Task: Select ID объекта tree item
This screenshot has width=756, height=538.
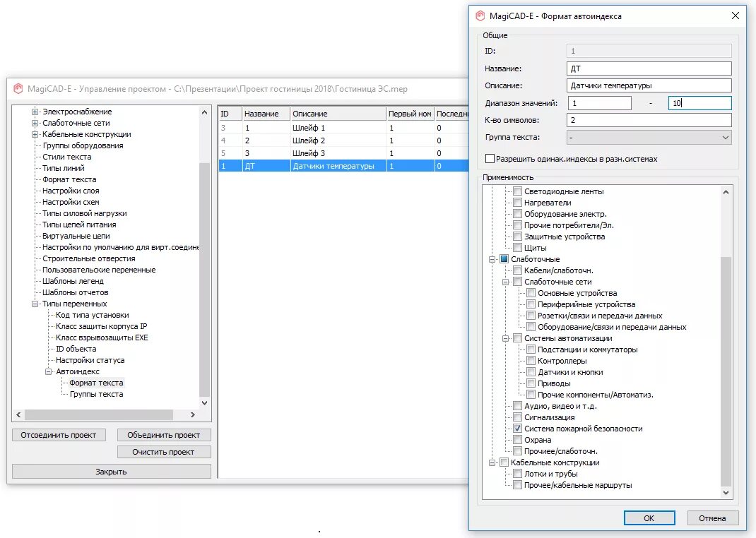Action: pyautogui.click(x=76, y=349)
